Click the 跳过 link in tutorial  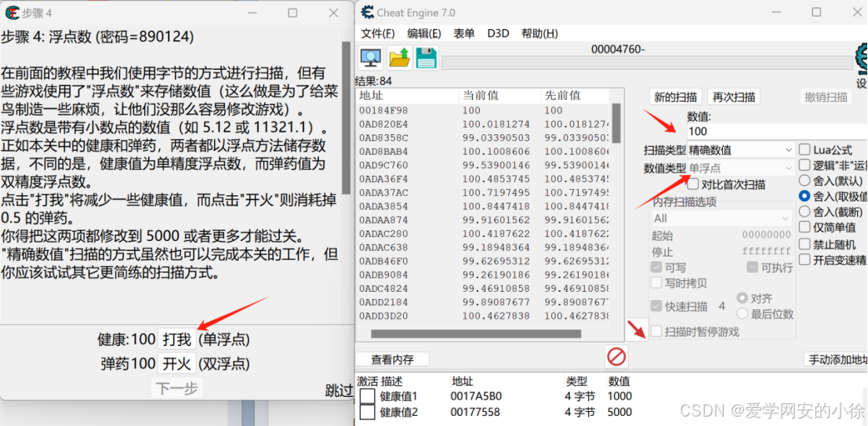[x=340, y=391]
